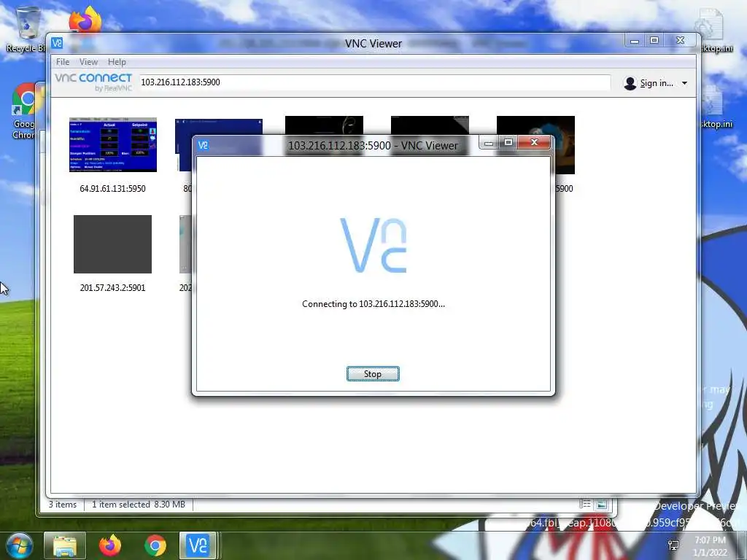This screenshot has width=747, height=560.
Task: Open Chrome from the taskbar
Action: tap(155, 545)
